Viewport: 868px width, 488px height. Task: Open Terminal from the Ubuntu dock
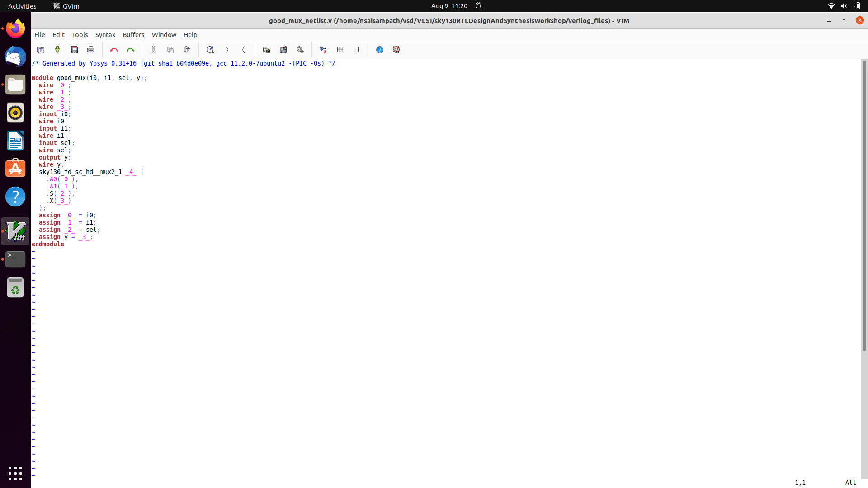15,259
